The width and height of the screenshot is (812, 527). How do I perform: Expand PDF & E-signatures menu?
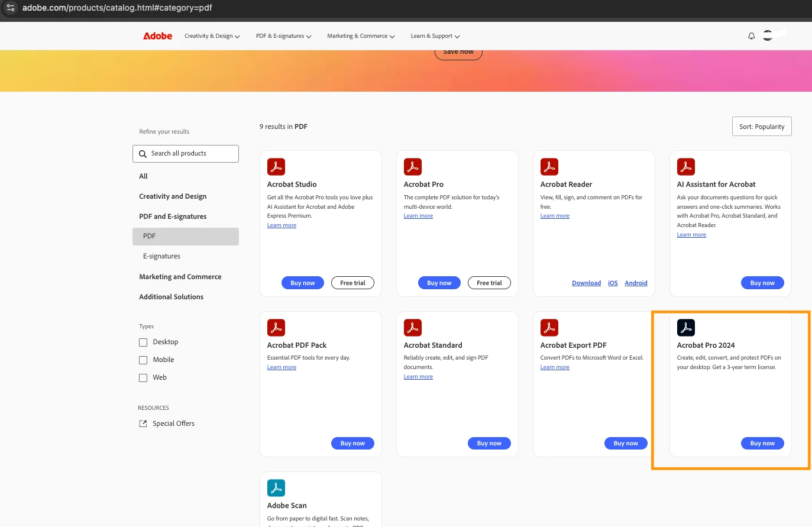point(284,36)
